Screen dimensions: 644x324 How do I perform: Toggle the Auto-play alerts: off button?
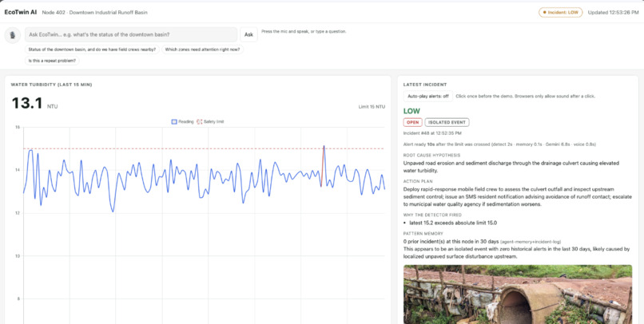click(428, 97)
